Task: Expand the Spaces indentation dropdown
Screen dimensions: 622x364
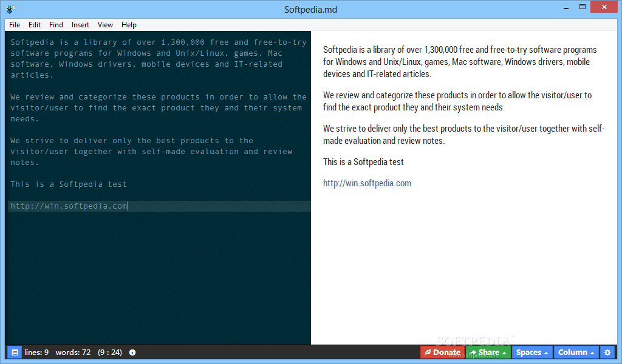Action: [532, 352]
